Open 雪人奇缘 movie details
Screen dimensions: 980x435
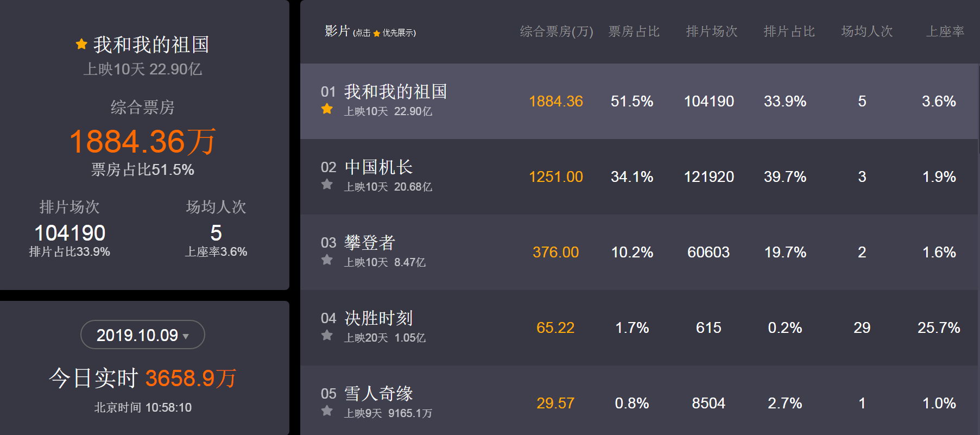pyautogui.click(x=378, y=394)
